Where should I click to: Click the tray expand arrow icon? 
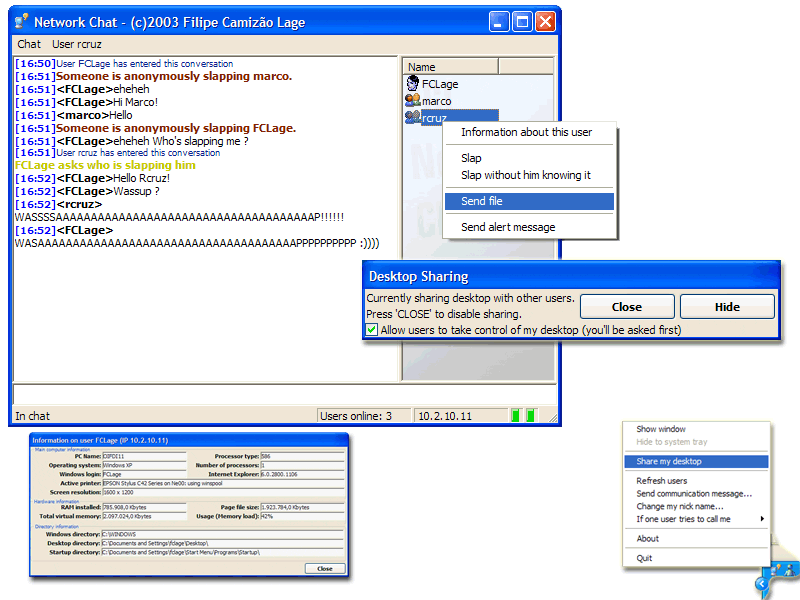(763, 584)
